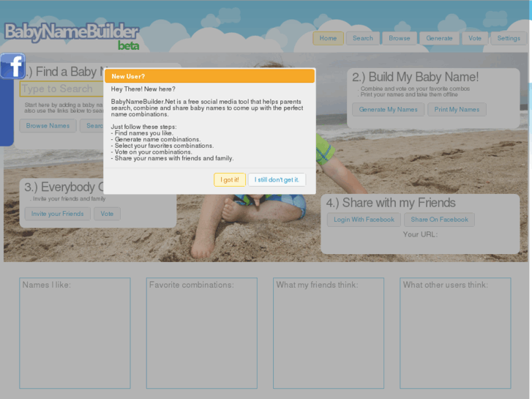
Task: Open the Search navigation tab
Action: click(x=363, y=38)
